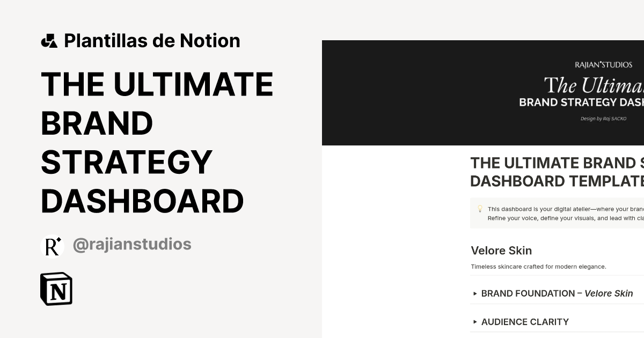Viewport: 644px width, 338px height.
Task: Click the disclosure triangle before BRAND FOUNDATION
Action: (x=474, y=293)
